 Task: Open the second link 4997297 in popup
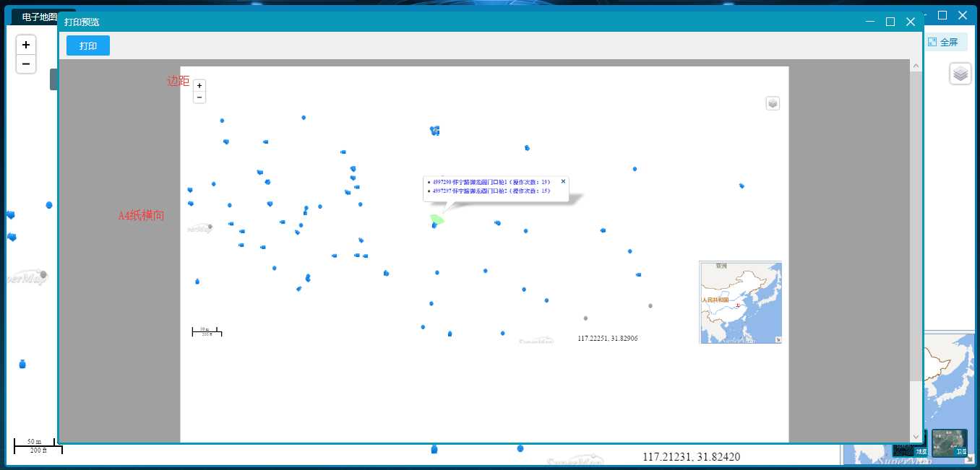click(x=491, y=191)
